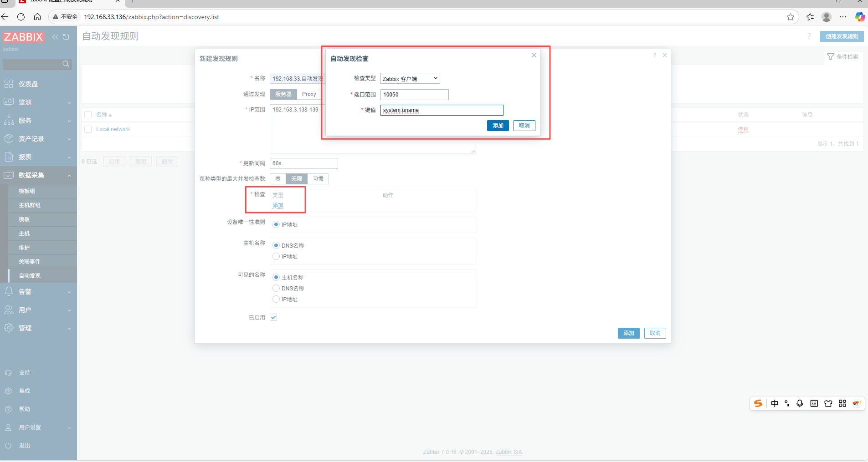
Task: Click the 创建发现规则 button
Action: click(842, 36)
